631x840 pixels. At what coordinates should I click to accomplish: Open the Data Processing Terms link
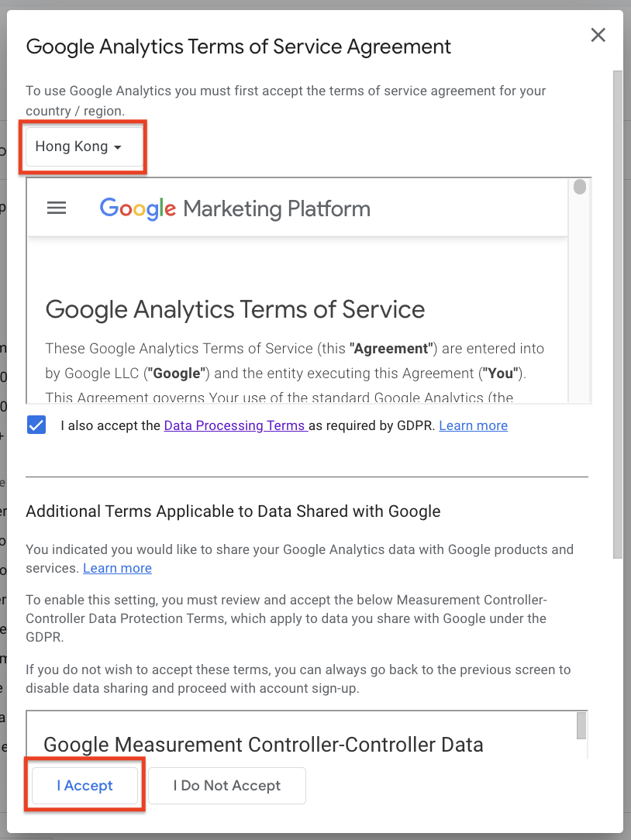[236, 425]
